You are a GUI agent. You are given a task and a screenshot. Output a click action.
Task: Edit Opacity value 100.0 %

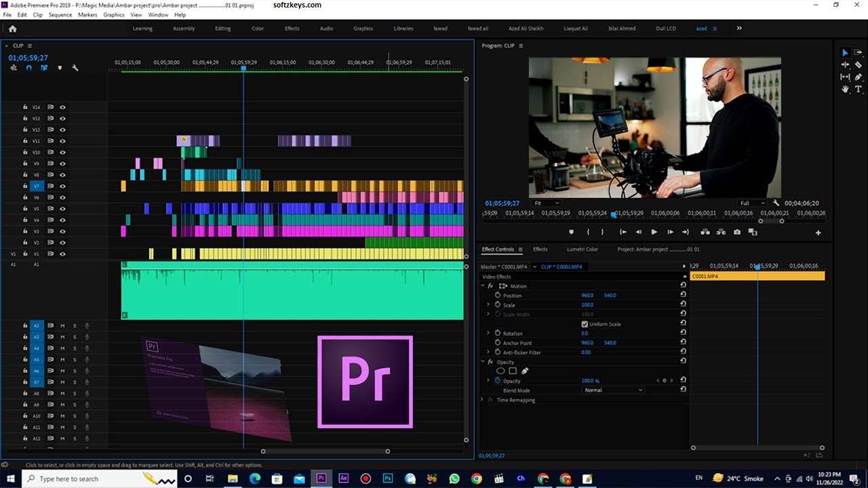[x=590, y=381]
